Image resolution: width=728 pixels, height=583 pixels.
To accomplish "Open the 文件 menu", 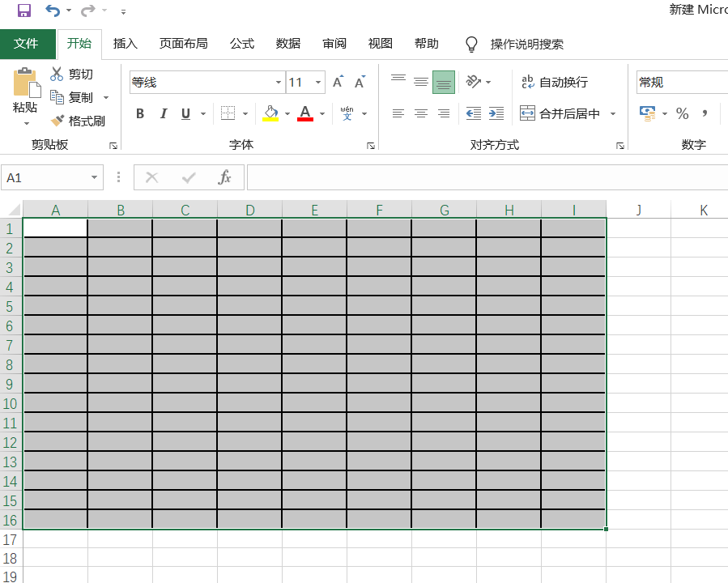I will [28, 45].
